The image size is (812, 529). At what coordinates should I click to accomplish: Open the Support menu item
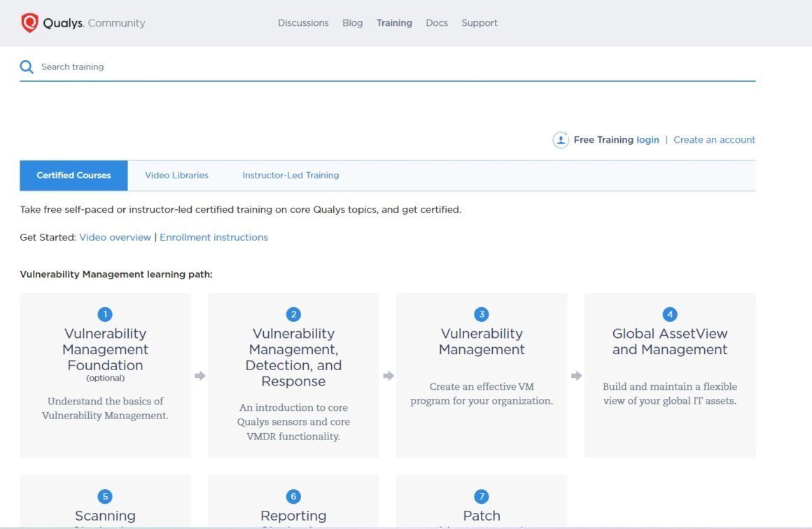pos(479,22)
